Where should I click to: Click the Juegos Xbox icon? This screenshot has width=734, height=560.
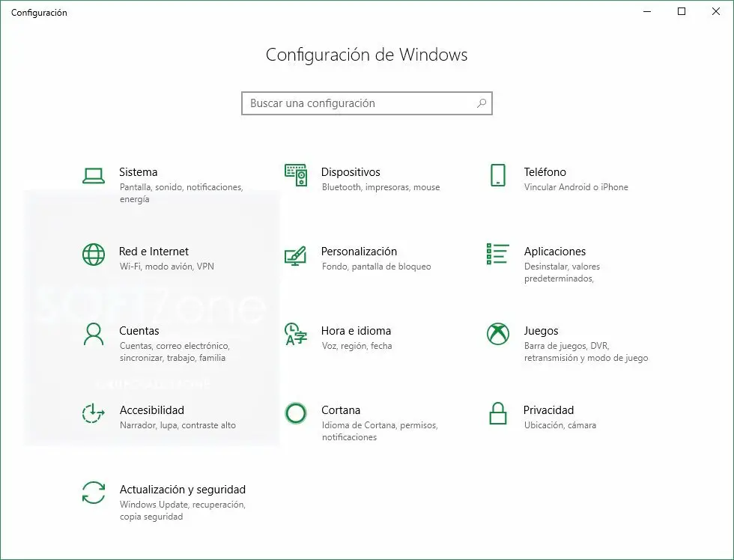coord(498,334)
